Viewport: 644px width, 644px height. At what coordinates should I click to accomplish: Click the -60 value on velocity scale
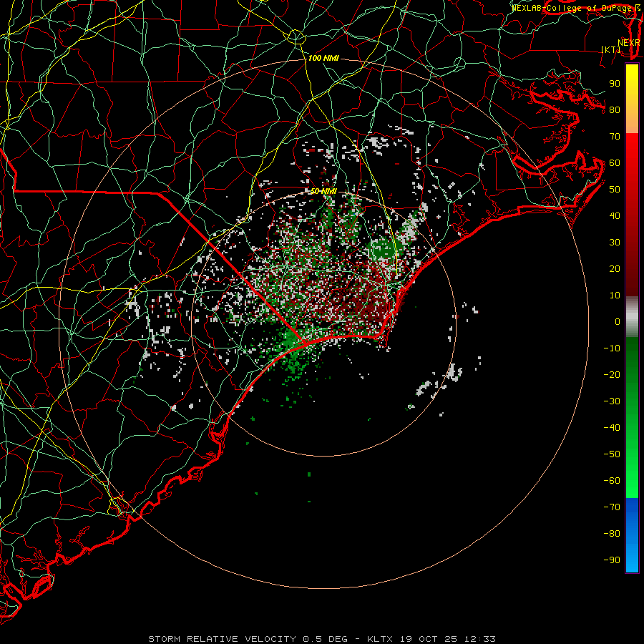click(x=612, y=481)
